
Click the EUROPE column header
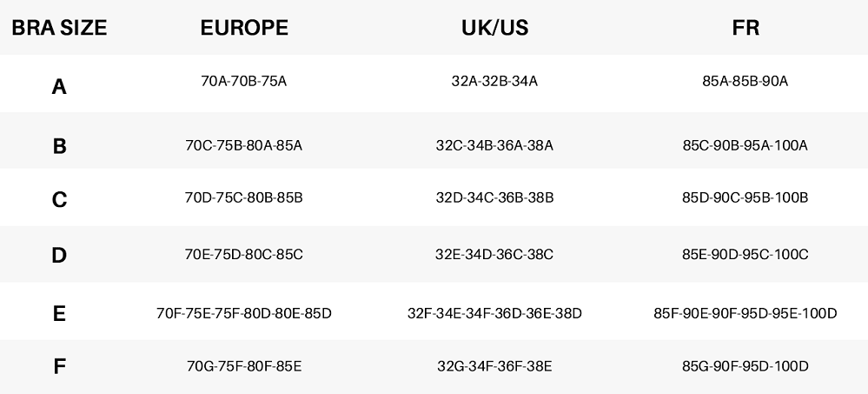click(244, 28)
